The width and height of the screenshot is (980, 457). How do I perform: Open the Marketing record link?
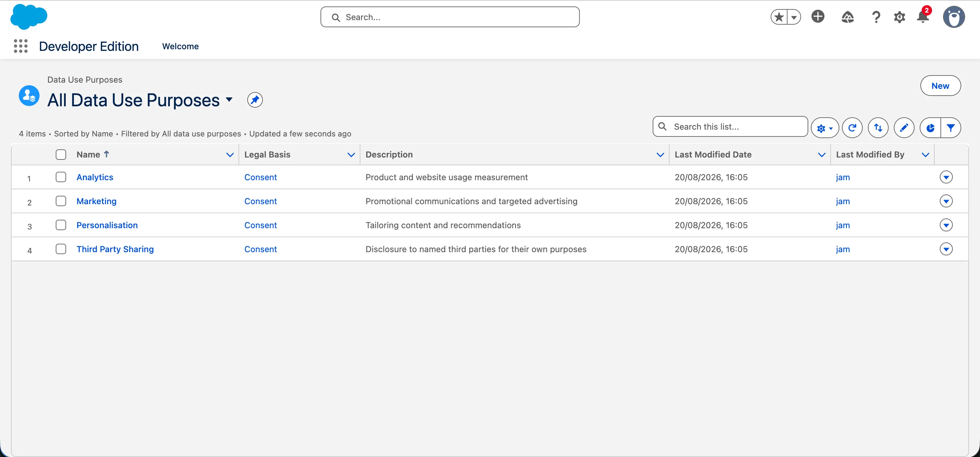(96, 201)
